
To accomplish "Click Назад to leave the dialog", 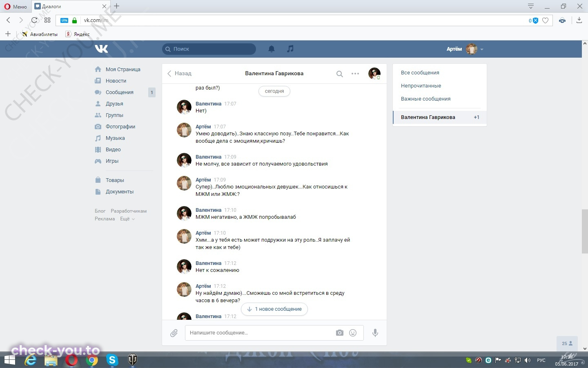I will (x=179, y=74).
